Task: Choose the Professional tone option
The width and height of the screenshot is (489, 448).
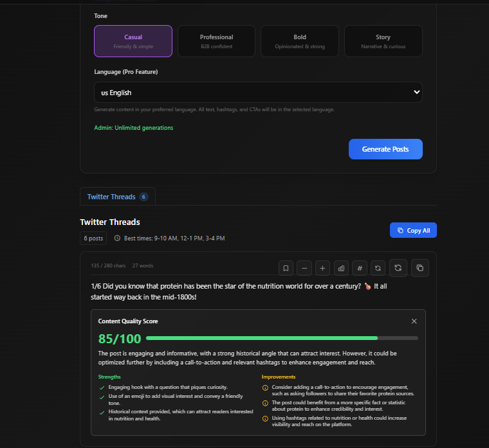Action: click(216, 41)
